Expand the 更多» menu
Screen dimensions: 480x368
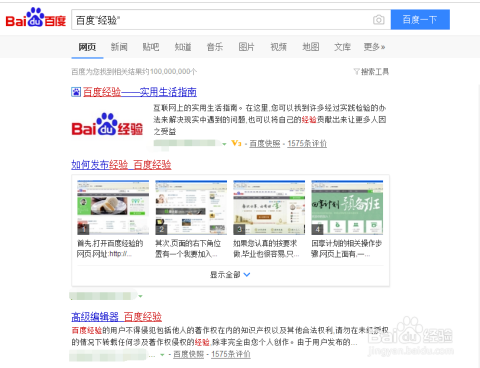pyautogui.click(x=374, y=47)
